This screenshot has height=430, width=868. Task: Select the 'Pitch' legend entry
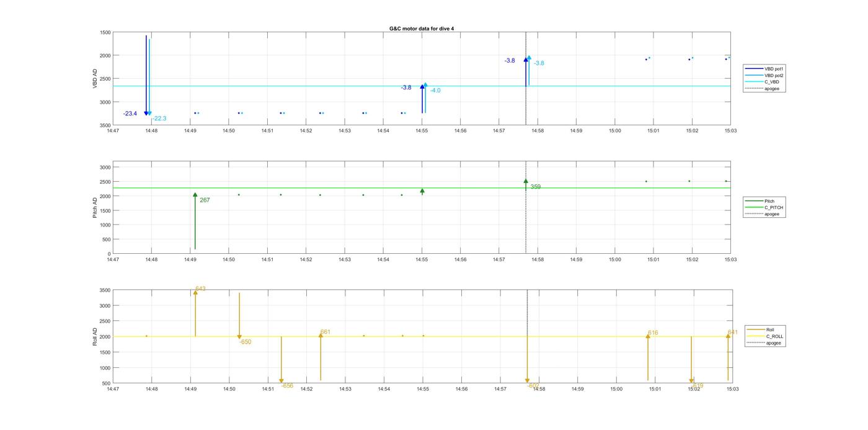click(x=759, y=201)
